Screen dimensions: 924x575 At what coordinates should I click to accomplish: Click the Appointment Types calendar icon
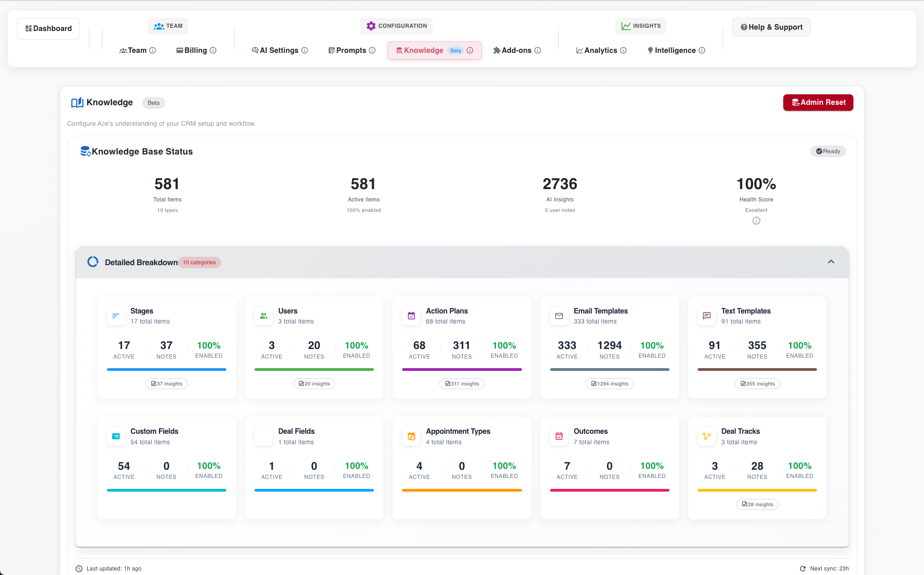point(411,436)
